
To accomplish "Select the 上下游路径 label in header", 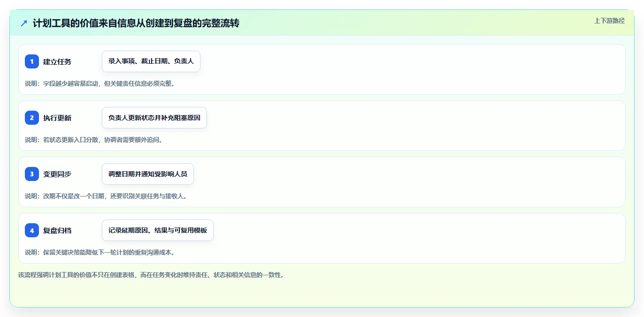I will click(609, 21).
